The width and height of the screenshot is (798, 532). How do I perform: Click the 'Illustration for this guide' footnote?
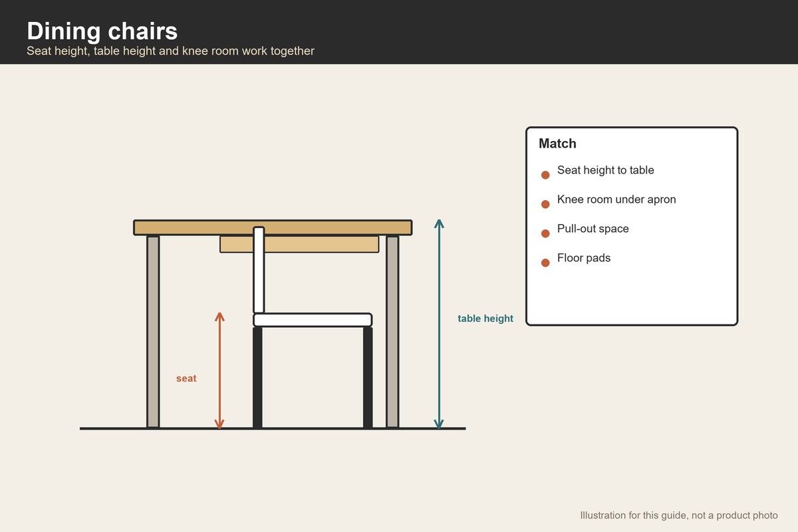(679, 515)
